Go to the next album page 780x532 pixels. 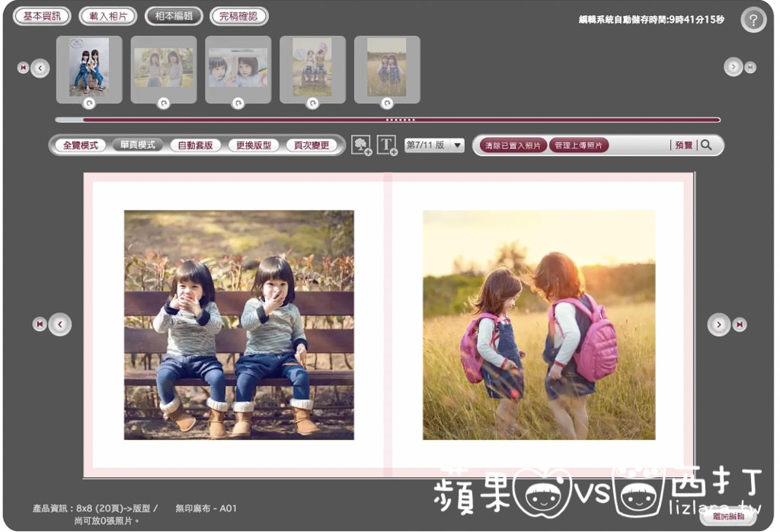[718, 325]
